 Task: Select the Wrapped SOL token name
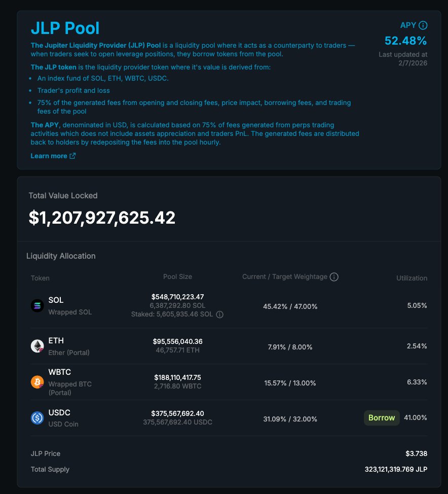click(x=70, y=312)
